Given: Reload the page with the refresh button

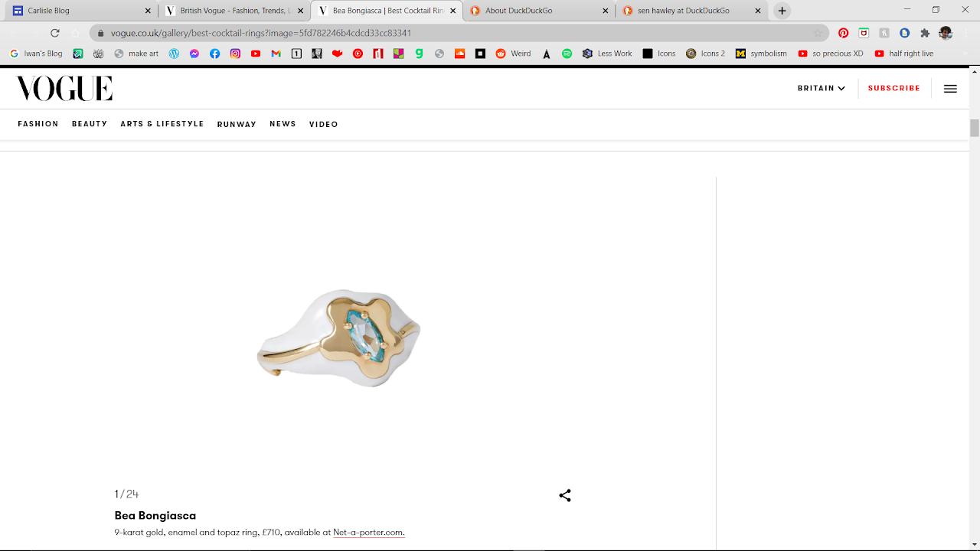Looking at the screenshot, I should pos(55,33).
